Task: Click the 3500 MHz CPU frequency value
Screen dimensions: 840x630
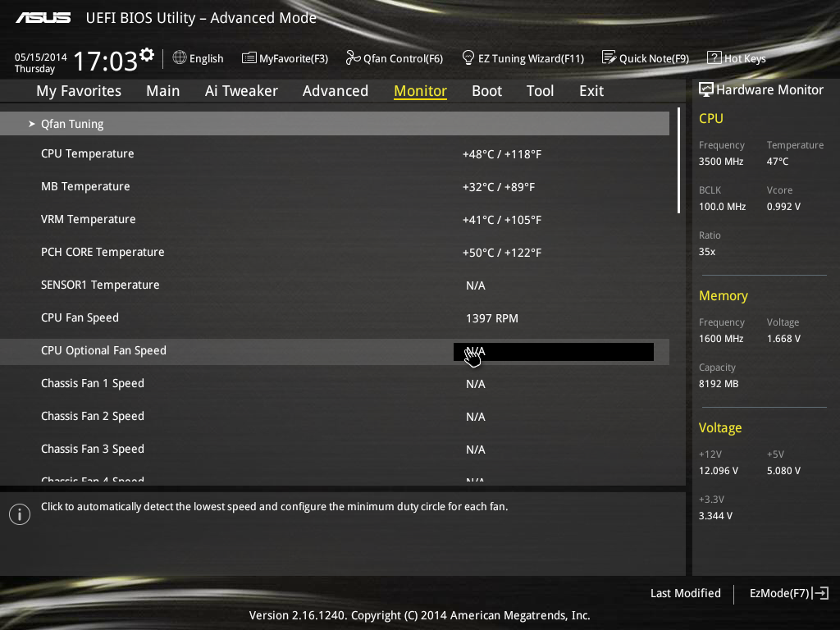Action: (x=720, y=162)
